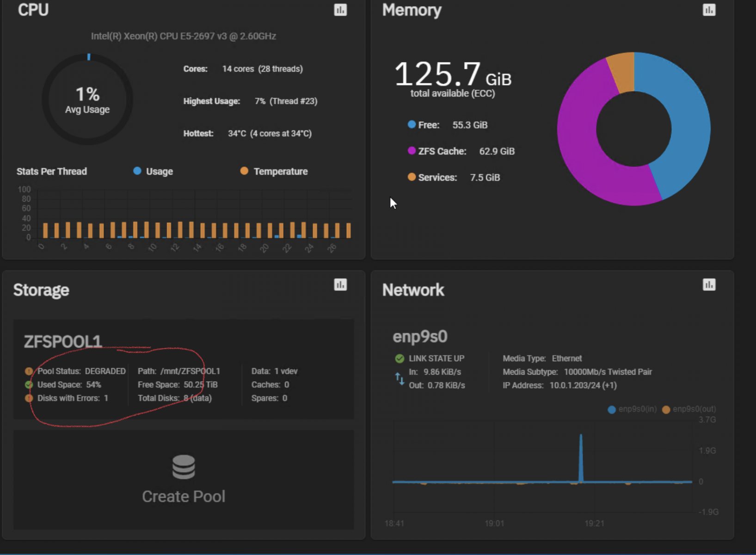Click the Disks with Errors: 1 text
The image size is (756, 555).
(73, 398)
